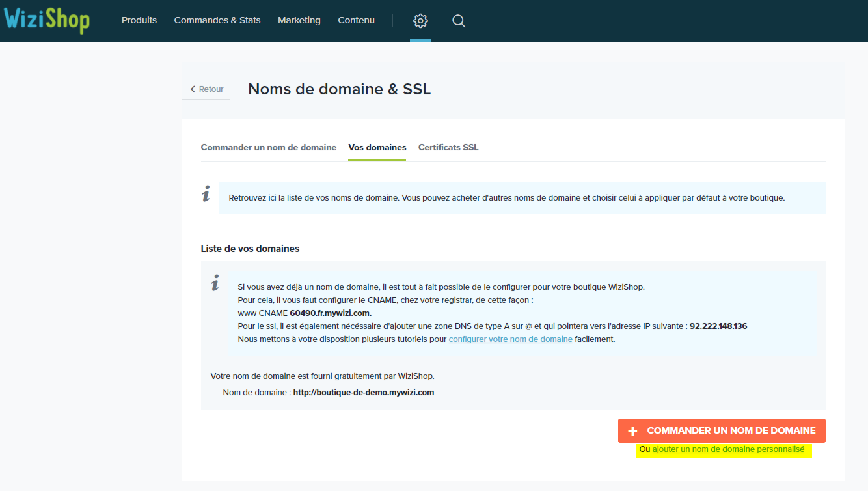Open the settings gear icon
The height and width of the screenshot is (491, 868).
click(420, 21)
